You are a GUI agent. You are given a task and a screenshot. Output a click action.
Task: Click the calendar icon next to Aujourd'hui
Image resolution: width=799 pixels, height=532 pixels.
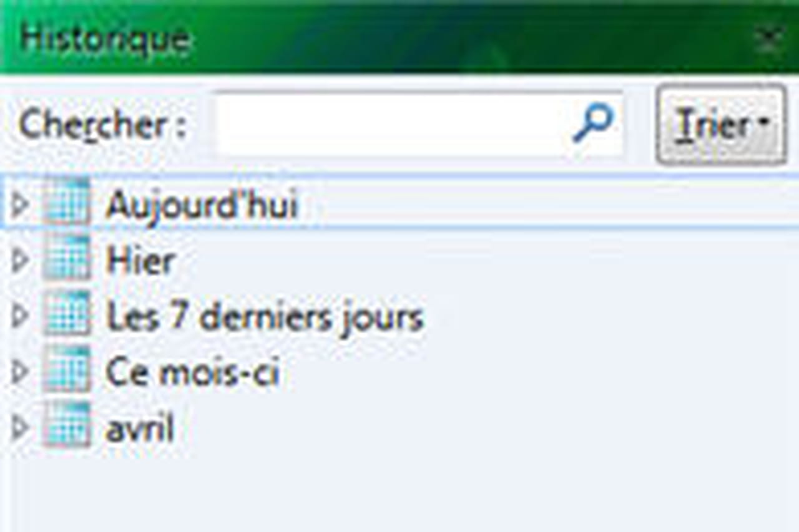tap(67, 203)
